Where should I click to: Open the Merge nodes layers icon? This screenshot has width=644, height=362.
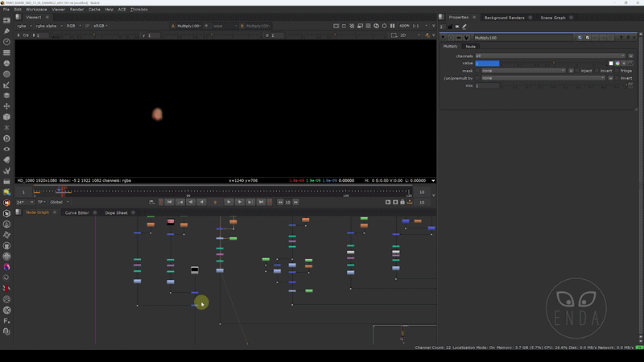pos(6,96)
